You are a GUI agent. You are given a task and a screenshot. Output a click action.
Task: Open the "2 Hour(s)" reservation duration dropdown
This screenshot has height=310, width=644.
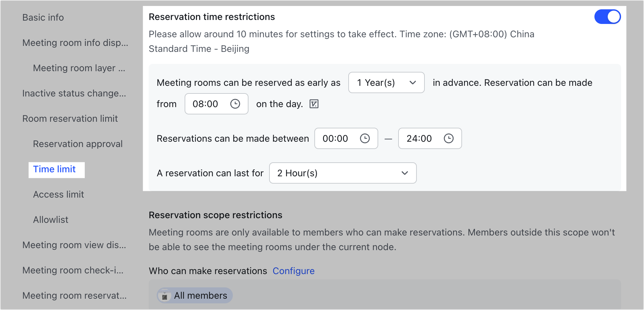pos(343,173)
